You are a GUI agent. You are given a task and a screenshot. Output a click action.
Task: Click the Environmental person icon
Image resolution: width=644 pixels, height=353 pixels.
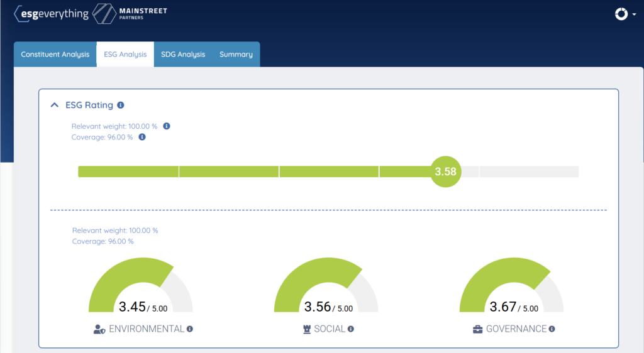99,329
